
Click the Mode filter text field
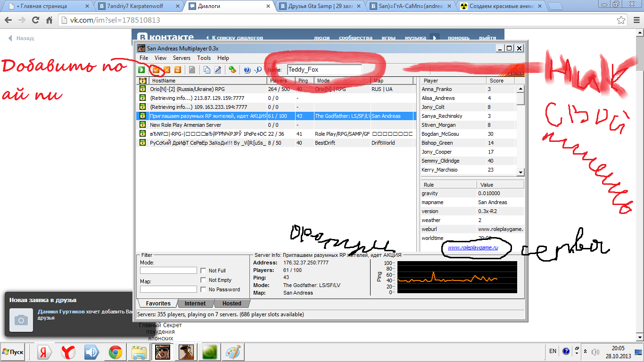168,271
